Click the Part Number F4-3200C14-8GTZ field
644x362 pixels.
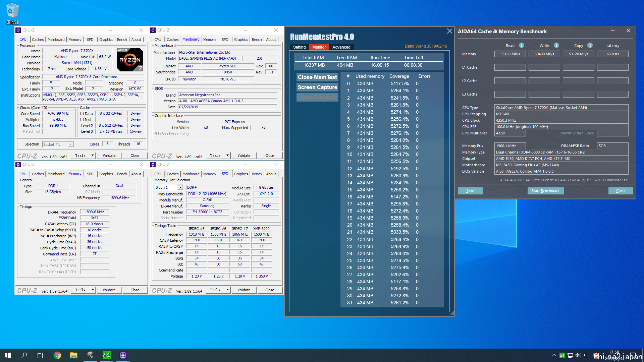point(207,212)
